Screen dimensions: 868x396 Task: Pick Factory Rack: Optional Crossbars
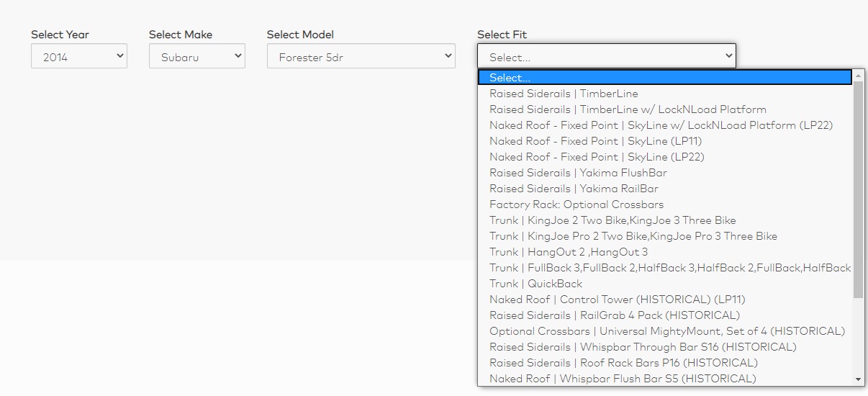click(665, 204)
